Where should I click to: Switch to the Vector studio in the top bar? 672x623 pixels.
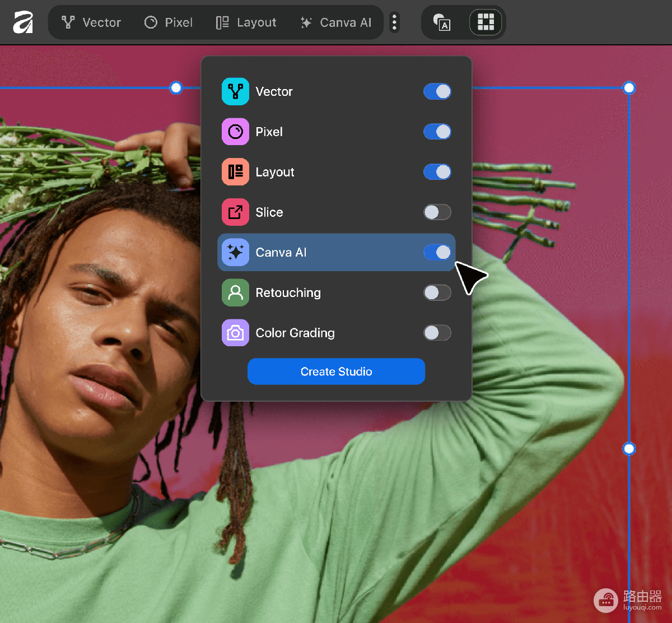point(91,22)
